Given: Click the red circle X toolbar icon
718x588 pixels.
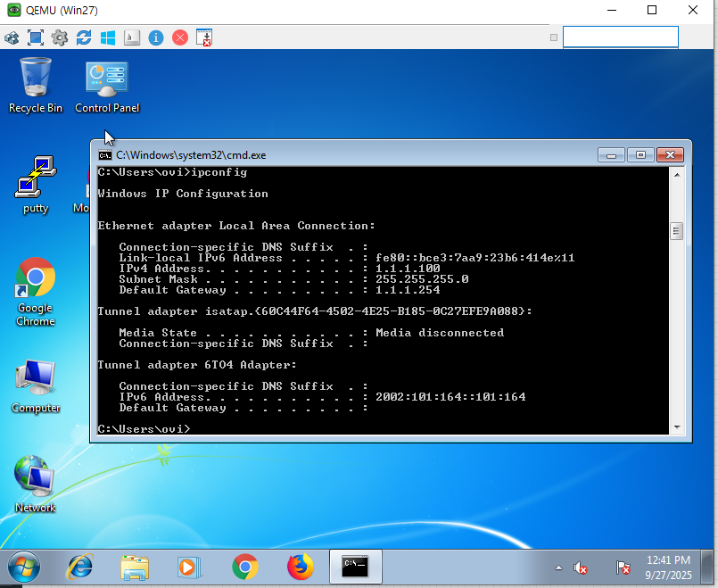Looking at the screenshot, I should click(x=180, y=37).
